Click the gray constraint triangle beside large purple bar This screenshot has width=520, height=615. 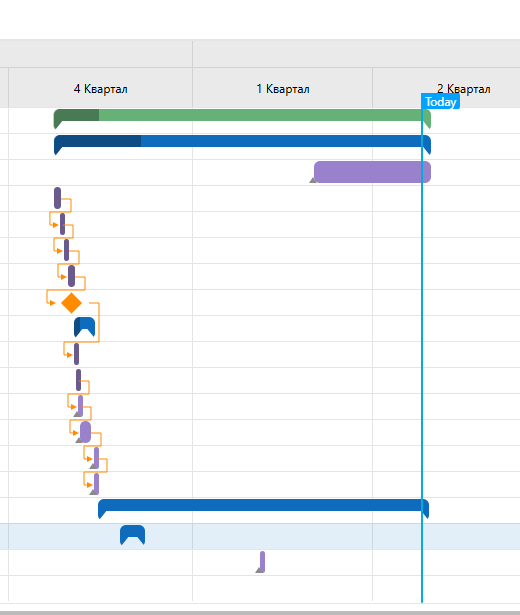click(313, 180)
